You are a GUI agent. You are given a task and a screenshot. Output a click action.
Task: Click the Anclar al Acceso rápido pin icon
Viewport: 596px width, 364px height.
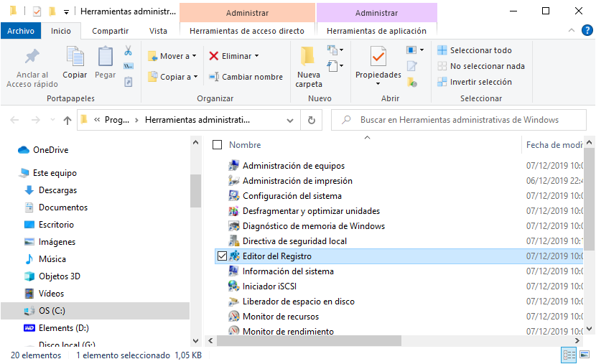32,57
